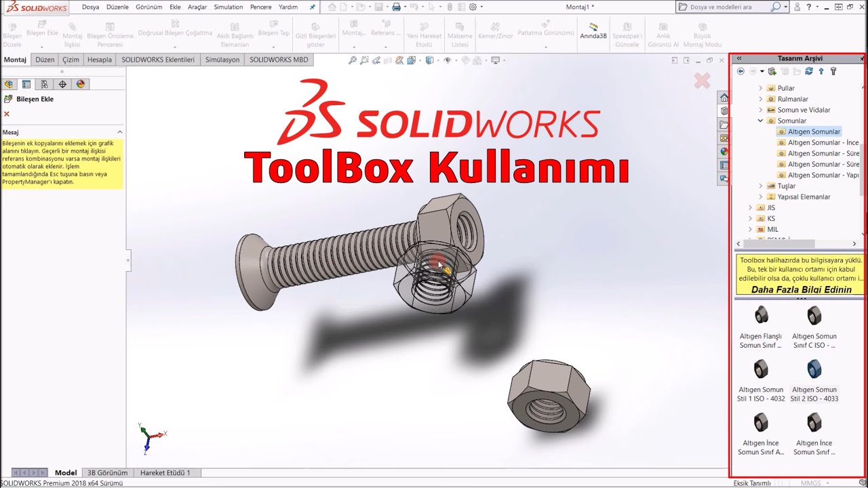The image size is (868, 488).
Task: Click the Print icon in the top toolbar
Action: tap(396, 7)
